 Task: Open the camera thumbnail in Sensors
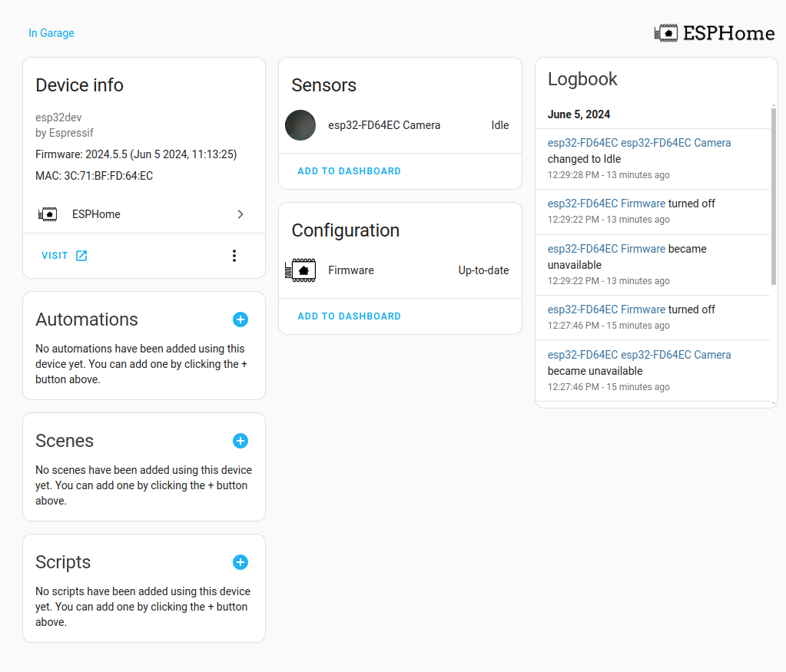(x=300, y=125)
